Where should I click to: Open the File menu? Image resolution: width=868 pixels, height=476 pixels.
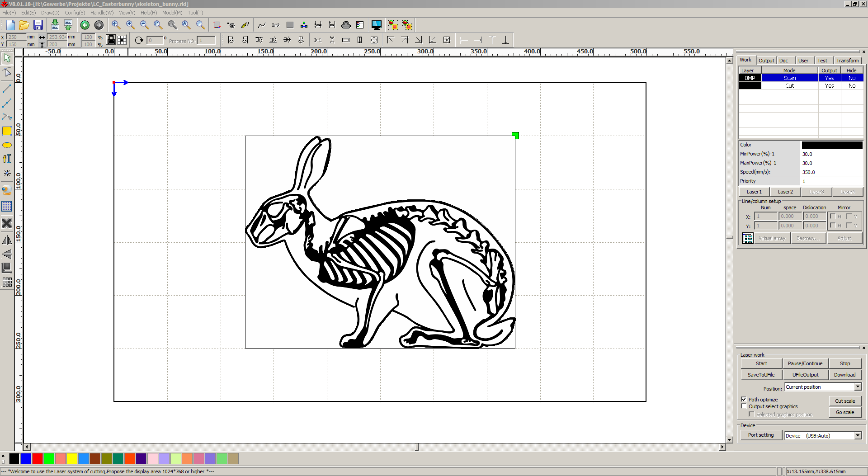tap(9, 13)
